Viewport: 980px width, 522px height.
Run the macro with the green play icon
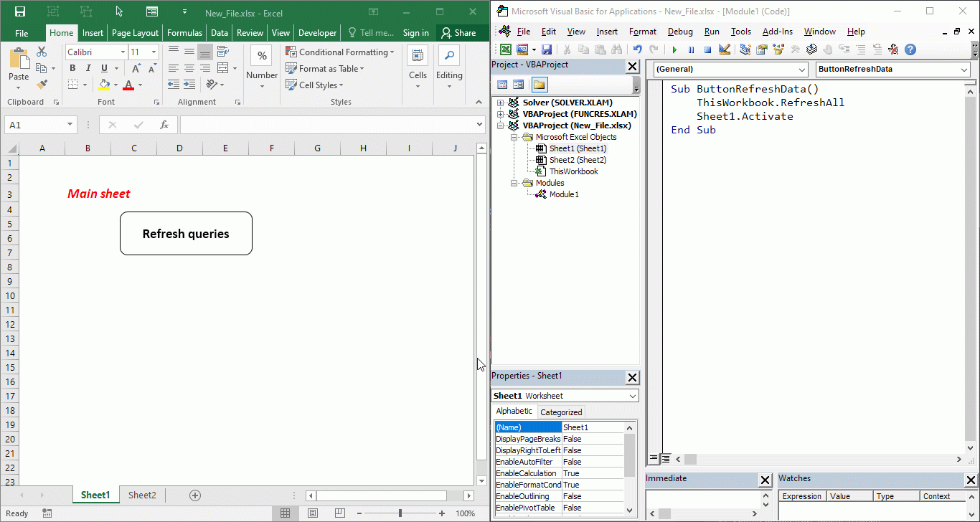coord(674,49)
